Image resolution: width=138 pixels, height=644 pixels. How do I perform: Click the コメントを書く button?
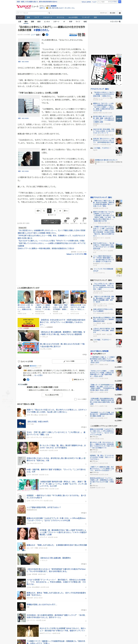point(69,361)
